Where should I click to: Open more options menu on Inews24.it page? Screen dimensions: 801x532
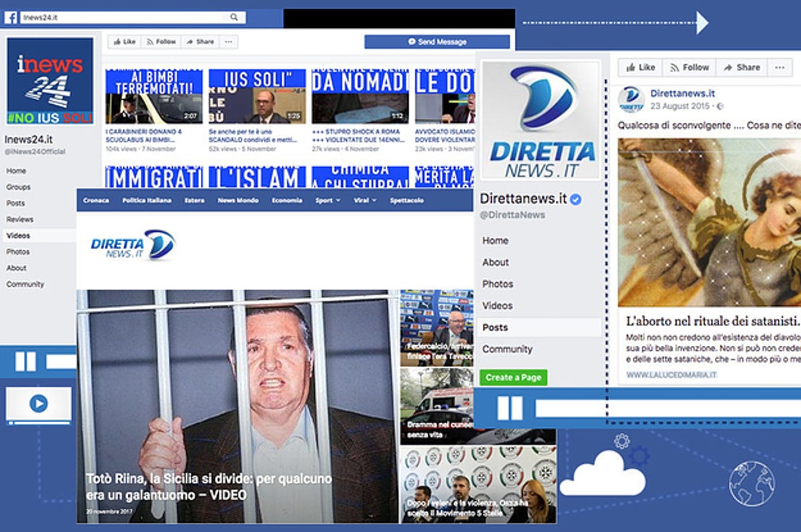pyautogui.click(x=228, y=41)
